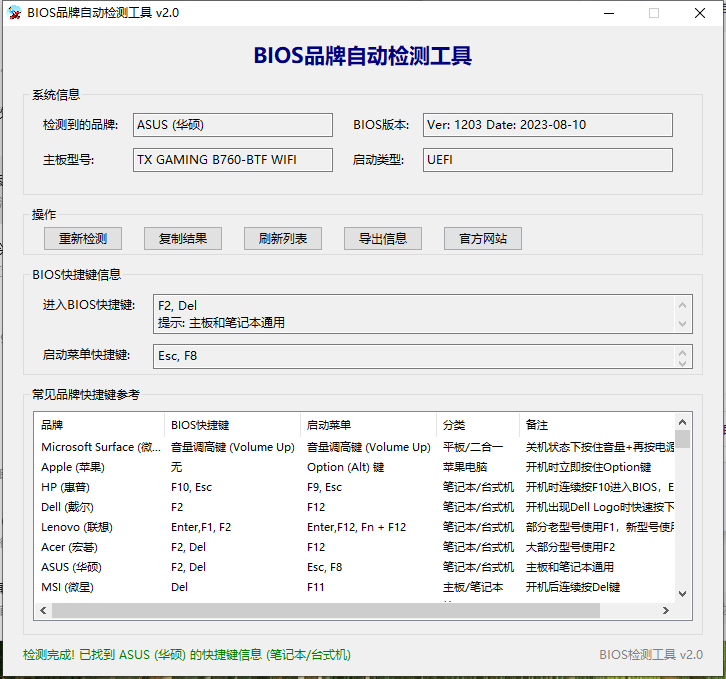Viewport: 726px width, 679px height.
Task: Select the BIOS版本 text field
Action: [547, 125]
